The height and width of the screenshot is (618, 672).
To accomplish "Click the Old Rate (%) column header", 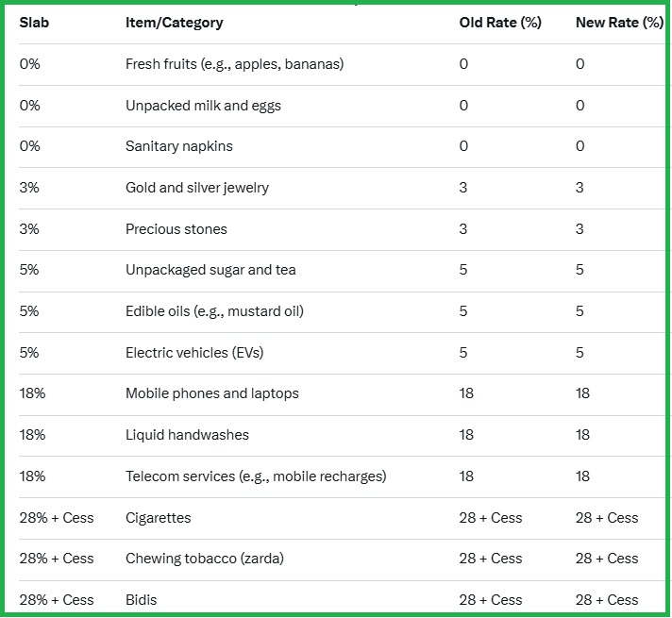I will pyautogui.click(x=500, y=23).
